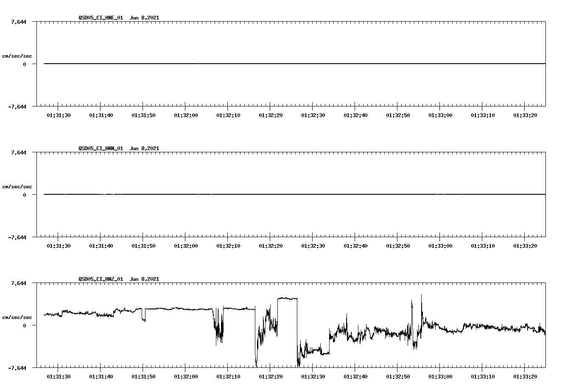Click the 7.644 upper limit of HNN plot
This screenshot has height=392, width=576.
(19, 152)
